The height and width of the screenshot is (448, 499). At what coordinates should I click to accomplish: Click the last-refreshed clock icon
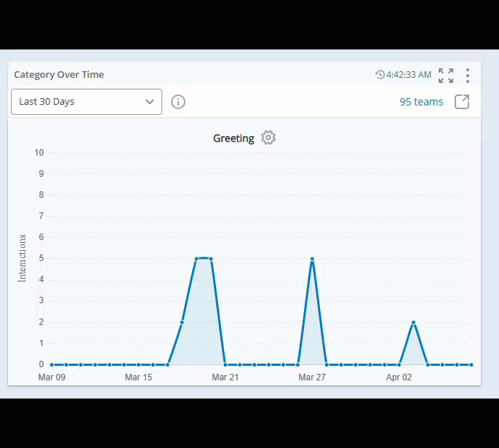click(380, 75)
